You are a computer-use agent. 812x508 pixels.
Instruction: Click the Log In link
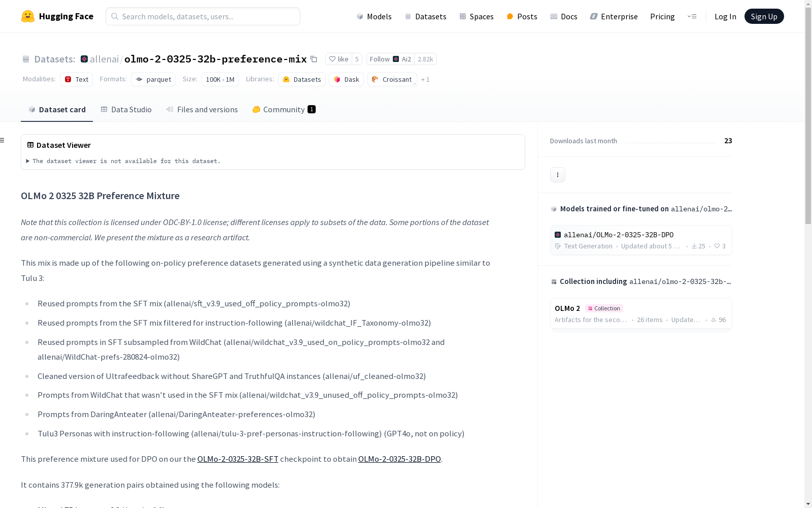tap(725, 16)
